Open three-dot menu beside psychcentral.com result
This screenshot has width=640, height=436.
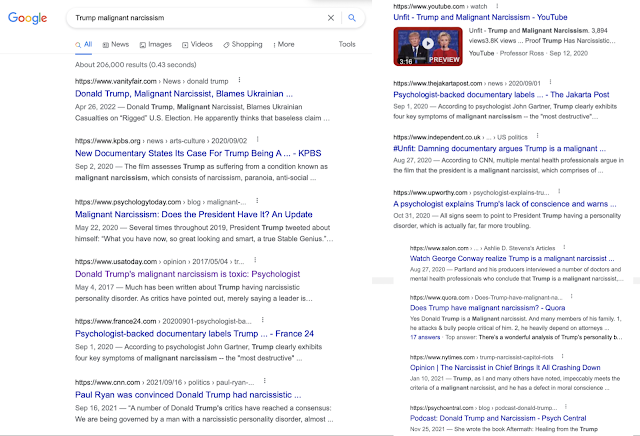point(566,407)
